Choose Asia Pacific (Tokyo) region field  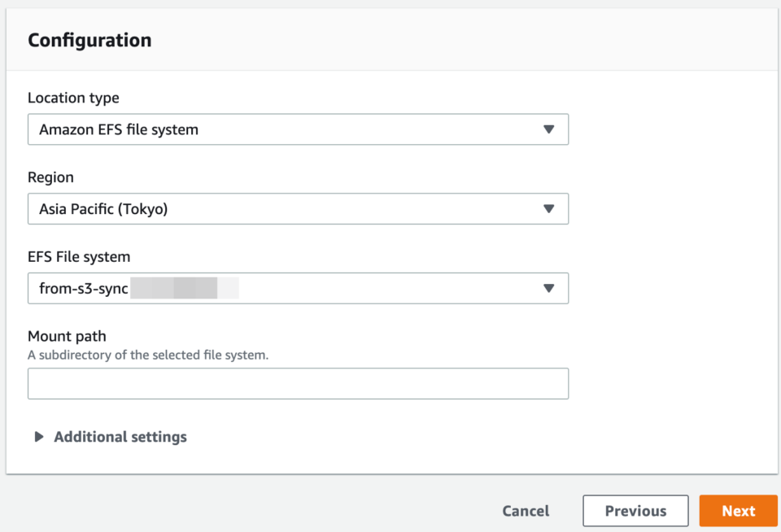coord(298,208)
